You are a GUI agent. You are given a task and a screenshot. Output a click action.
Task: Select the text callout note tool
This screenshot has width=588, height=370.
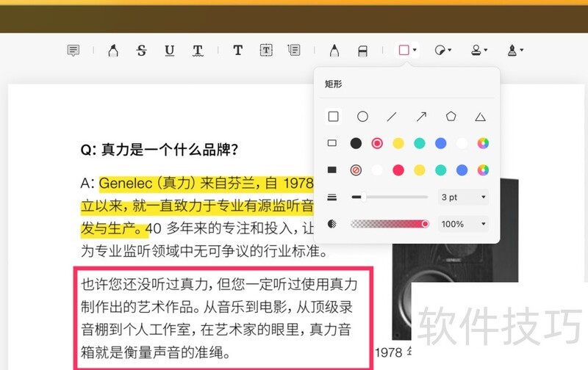coord(294,50)
